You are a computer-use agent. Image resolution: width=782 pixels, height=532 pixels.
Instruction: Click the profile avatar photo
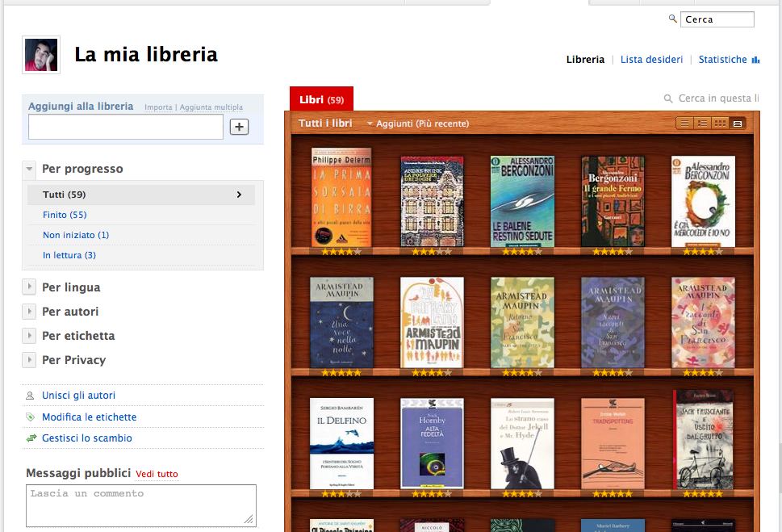point(41,55)
